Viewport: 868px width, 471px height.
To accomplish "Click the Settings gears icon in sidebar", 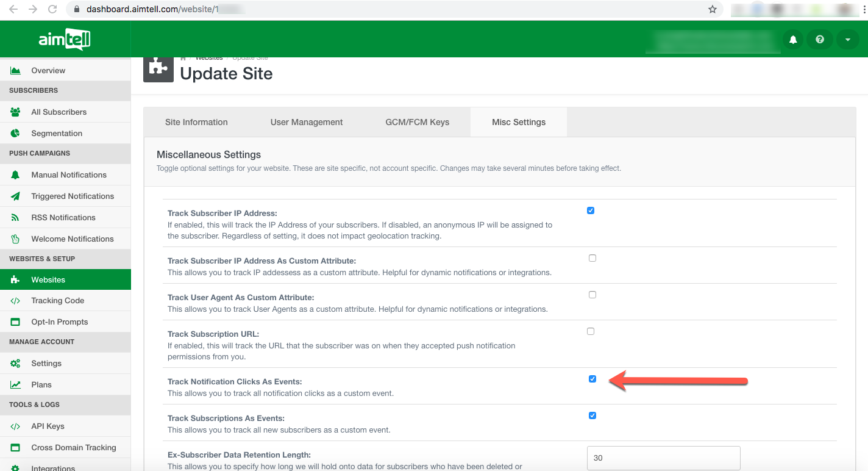I will tap(15, 364).
